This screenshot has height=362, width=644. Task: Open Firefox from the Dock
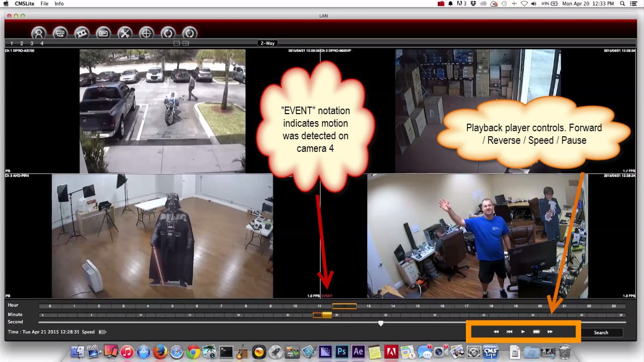160,351
